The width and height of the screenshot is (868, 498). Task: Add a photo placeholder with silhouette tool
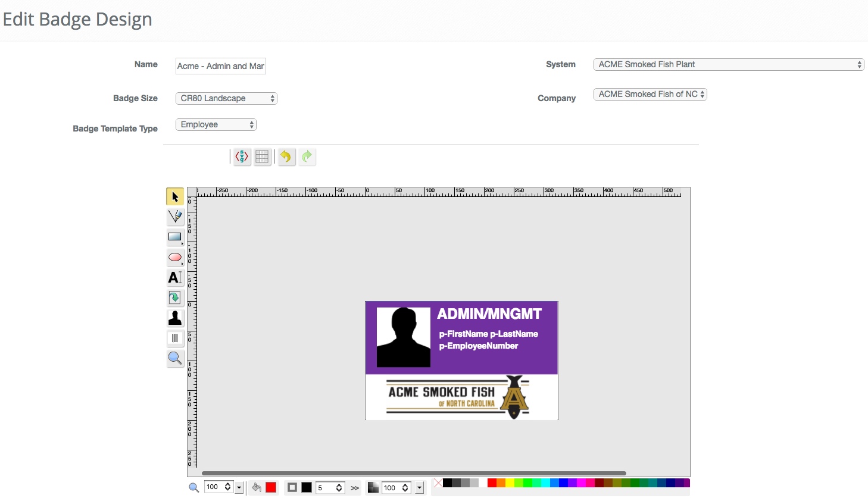(175, 318)
